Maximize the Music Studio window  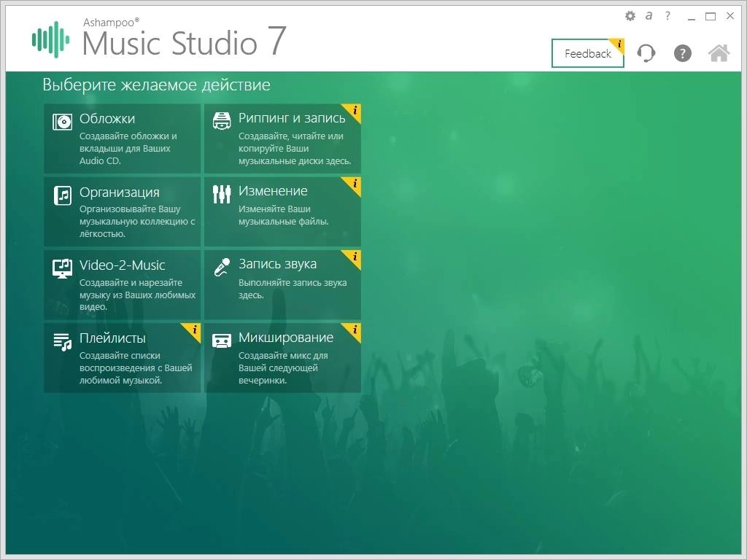[x=711, y=16]
